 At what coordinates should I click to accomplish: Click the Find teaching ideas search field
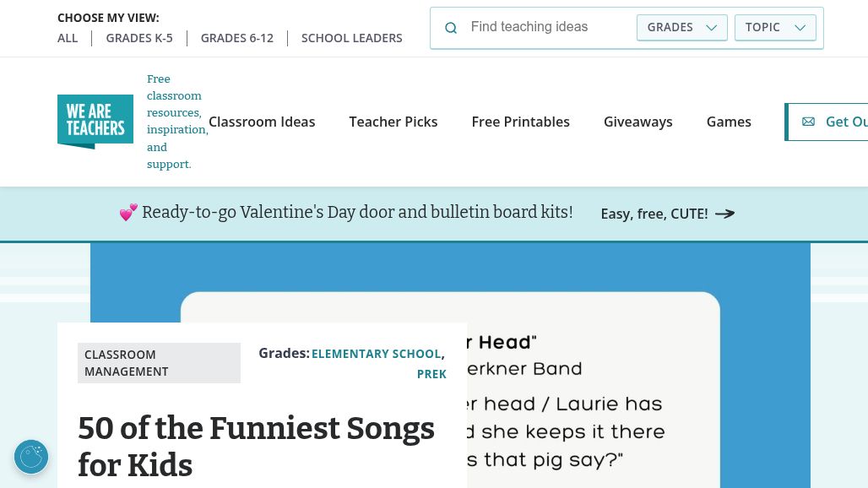(549, 27)
